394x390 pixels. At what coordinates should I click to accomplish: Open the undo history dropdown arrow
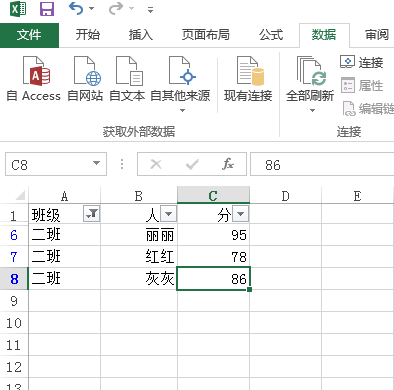[92, 9]
